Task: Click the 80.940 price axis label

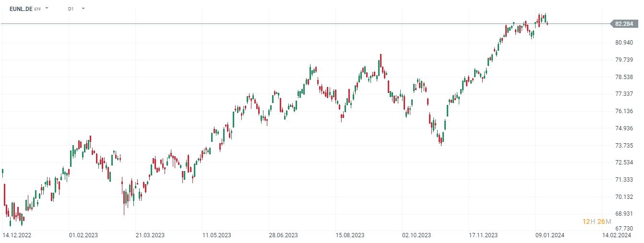Action: tap(624, 43)
